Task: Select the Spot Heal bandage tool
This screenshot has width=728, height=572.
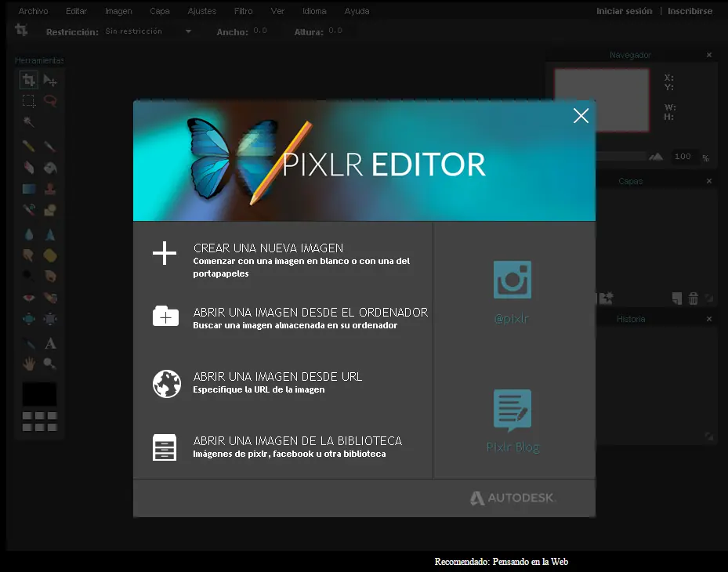Action: click(x=50, y=298)
